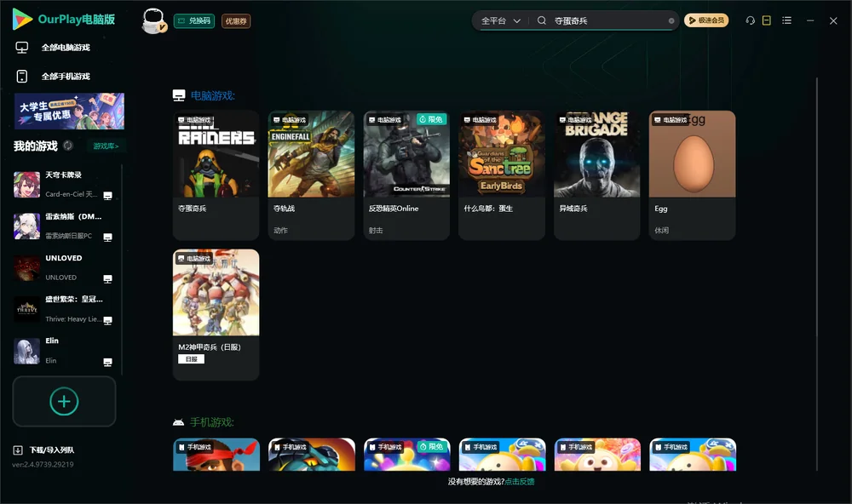
Task: Open the list menu icon in title bar
Action: pos(786,20)
